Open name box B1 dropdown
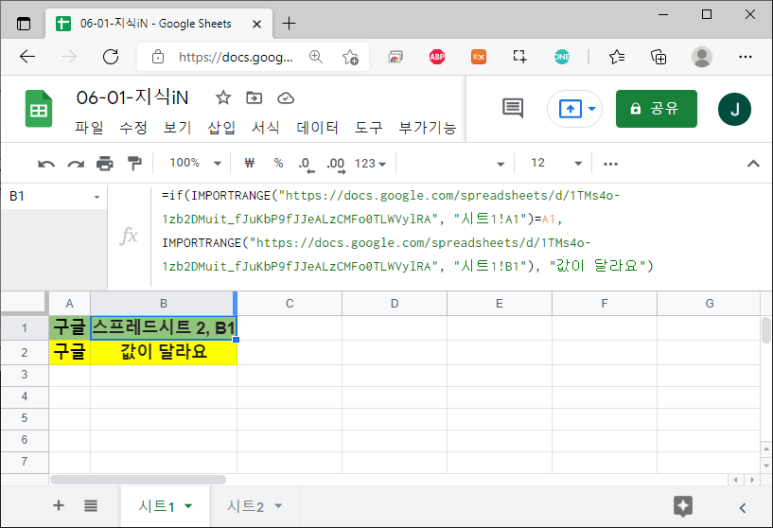773x528 pixels. click(x=97, y=197)
